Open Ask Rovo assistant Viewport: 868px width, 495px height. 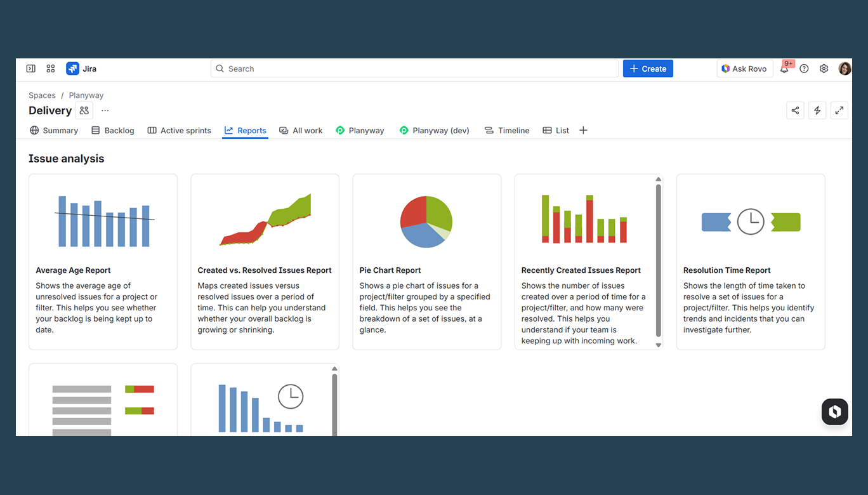[x=744, y=69]
